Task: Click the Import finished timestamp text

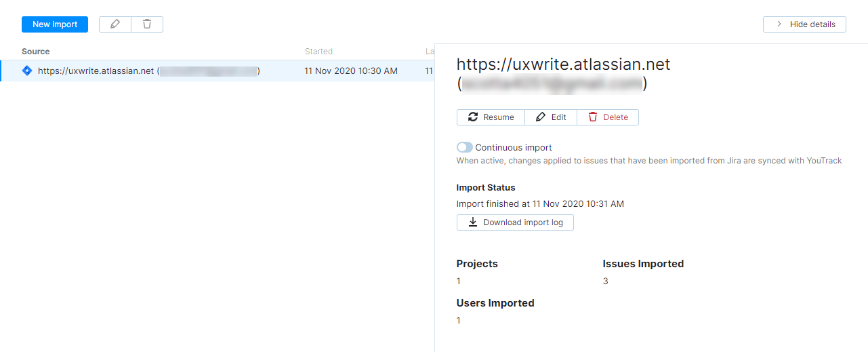Action: (x=540, y=203)
